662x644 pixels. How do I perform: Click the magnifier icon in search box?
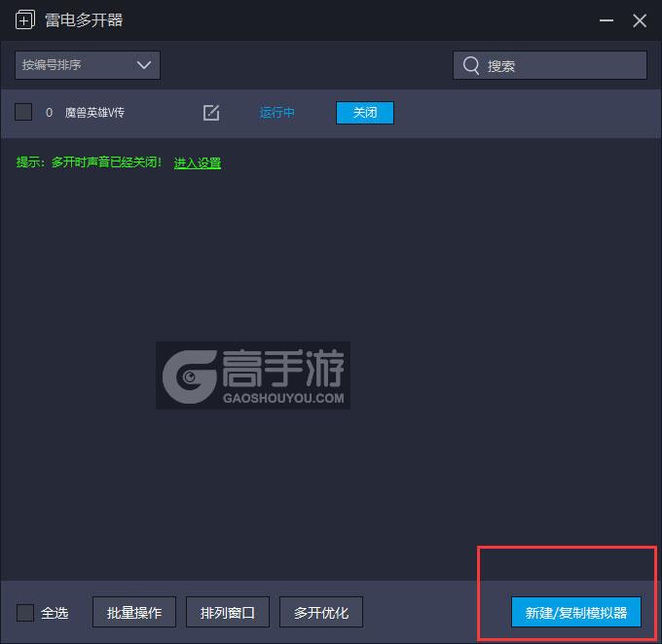click(x=471, y=65)
